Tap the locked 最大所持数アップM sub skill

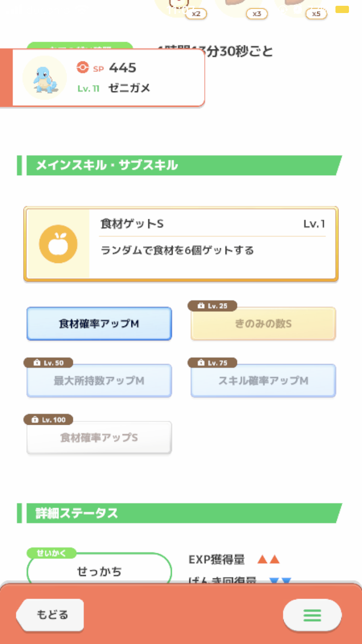point(99,381)
